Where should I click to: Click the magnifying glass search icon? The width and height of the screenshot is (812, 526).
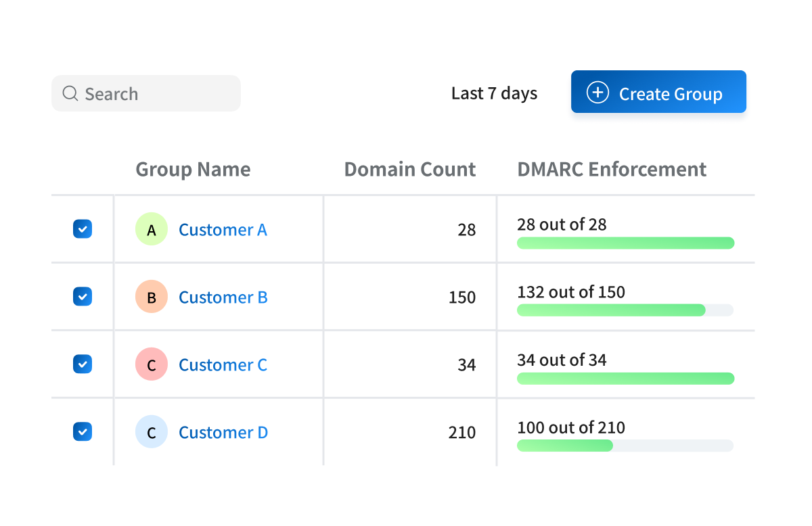70,93
